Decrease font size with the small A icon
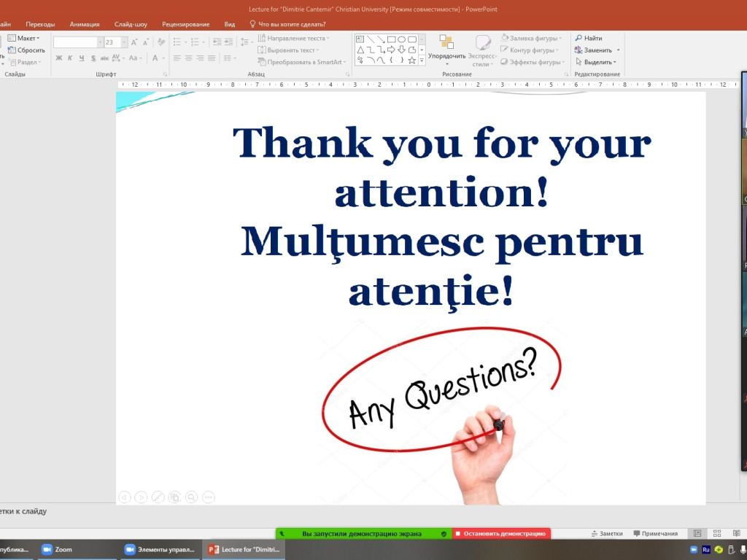747x560 pixels. tap(146, 42)
